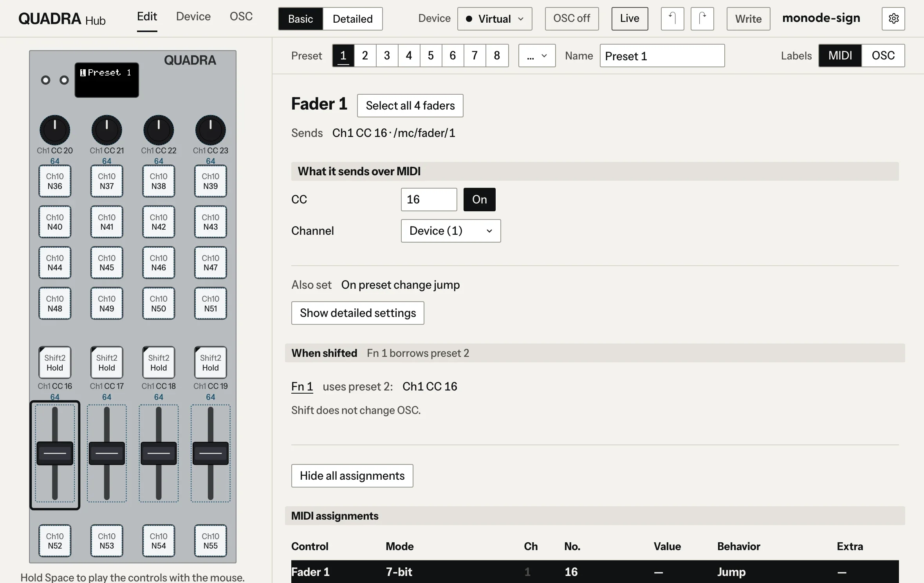Viewport: 924px width, 583px height.
Task: Select pad Ch10 N49
Action: click(x=106, y=303)
